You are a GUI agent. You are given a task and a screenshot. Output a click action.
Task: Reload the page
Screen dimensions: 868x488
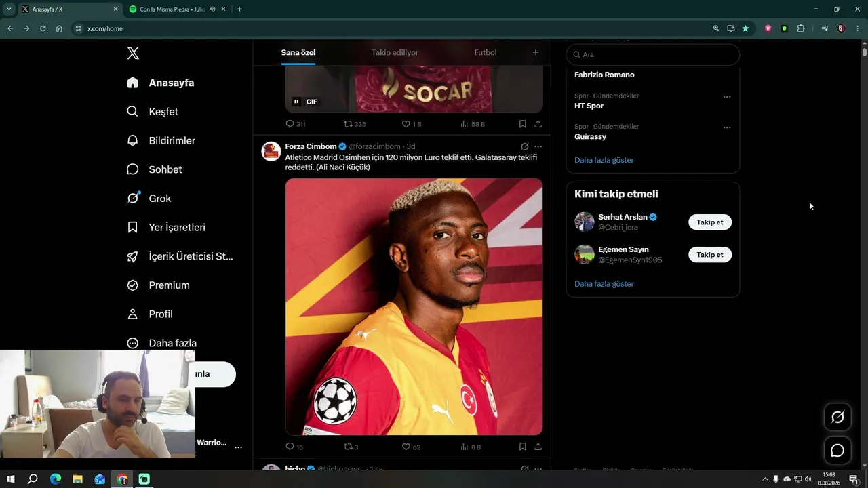pyautogui.click(x=43, y=28)
